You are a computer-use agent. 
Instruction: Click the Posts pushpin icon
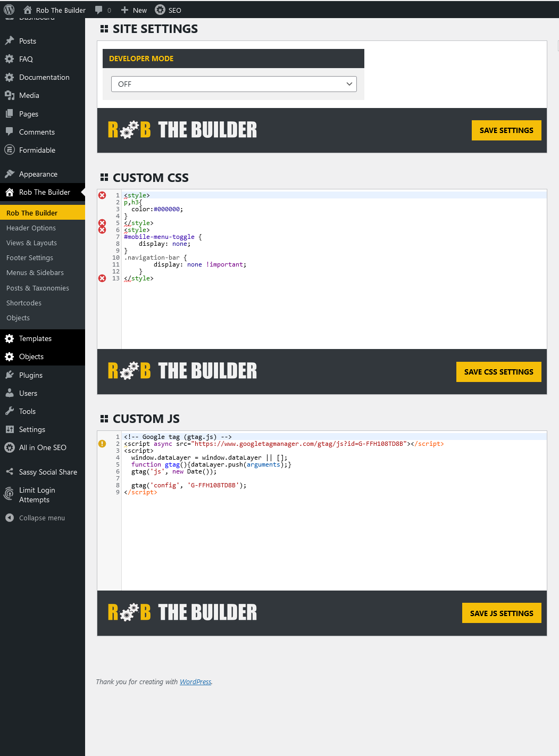pos(10,41)
